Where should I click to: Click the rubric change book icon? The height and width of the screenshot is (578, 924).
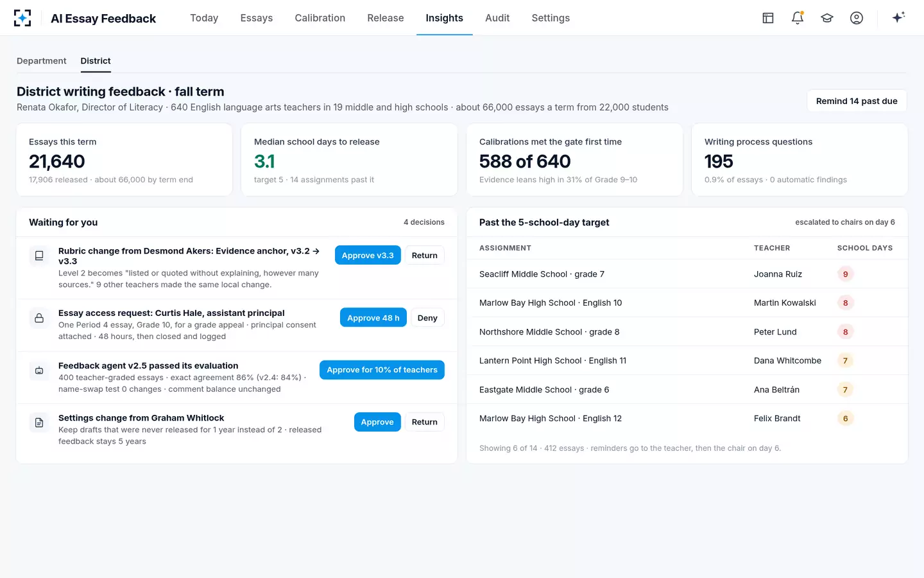point(39,256)
